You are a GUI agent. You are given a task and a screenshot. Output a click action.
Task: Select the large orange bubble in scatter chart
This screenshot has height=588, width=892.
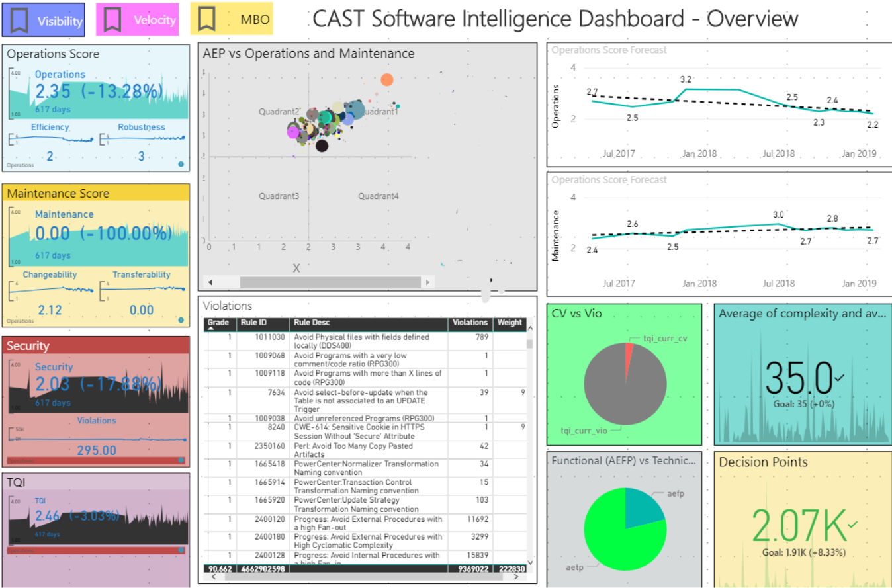[387, 80]
